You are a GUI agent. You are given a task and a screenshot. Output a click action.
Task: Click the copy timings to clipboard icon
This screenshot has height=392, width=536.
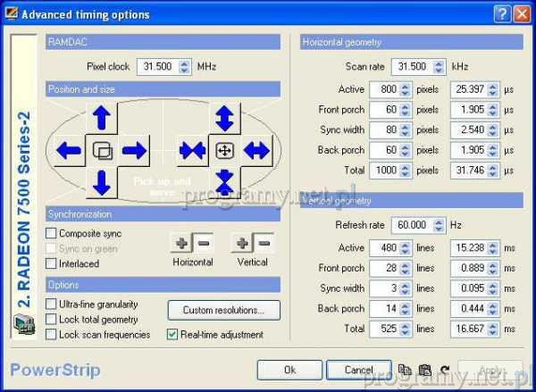point(404,370)
